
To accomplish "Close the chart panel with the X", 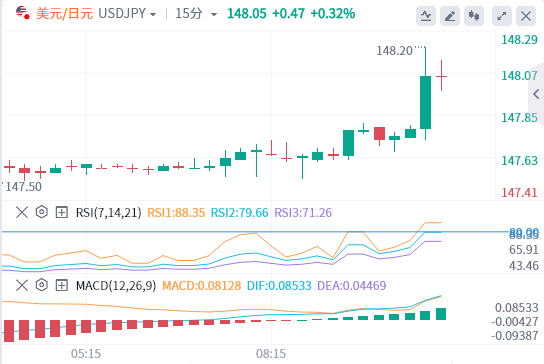I will [x=526, y=16].
